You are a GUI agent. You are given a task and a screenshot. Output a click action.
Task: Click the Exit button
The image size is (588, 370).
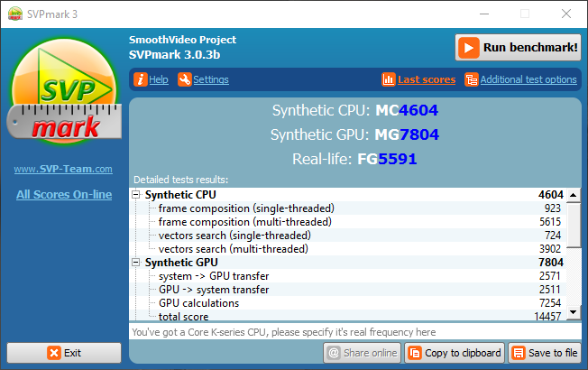coord(64,353)
